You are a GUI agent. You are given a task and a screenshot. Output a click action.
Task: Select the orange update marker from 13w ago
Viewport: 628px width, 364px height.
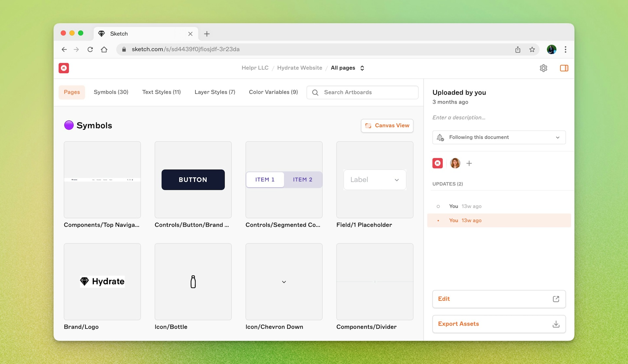point(438,220)
